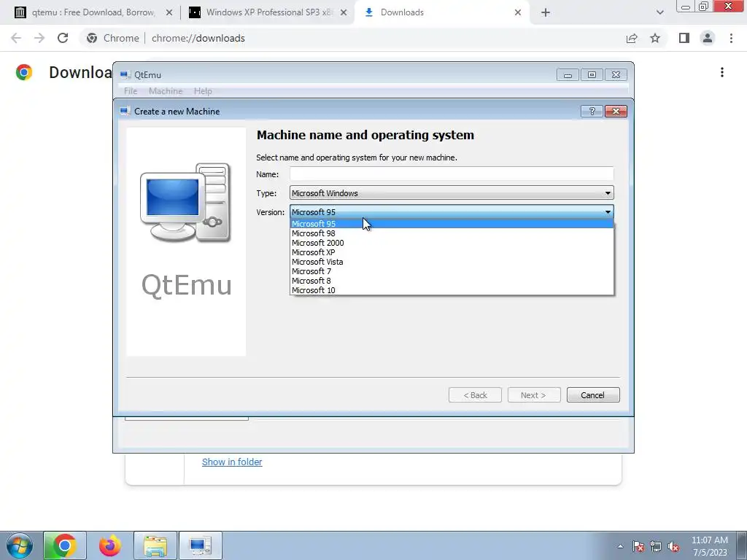Viewport: 747px width, 560px height.
Task: Open volume speaker tray icon
Action: (673, 546)
